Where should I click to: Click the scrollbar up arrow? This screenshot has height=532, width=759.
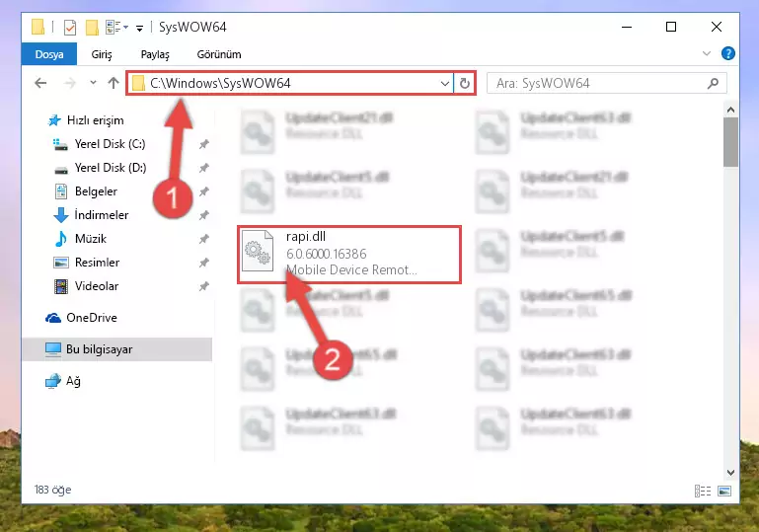click(x=730, y=110)
